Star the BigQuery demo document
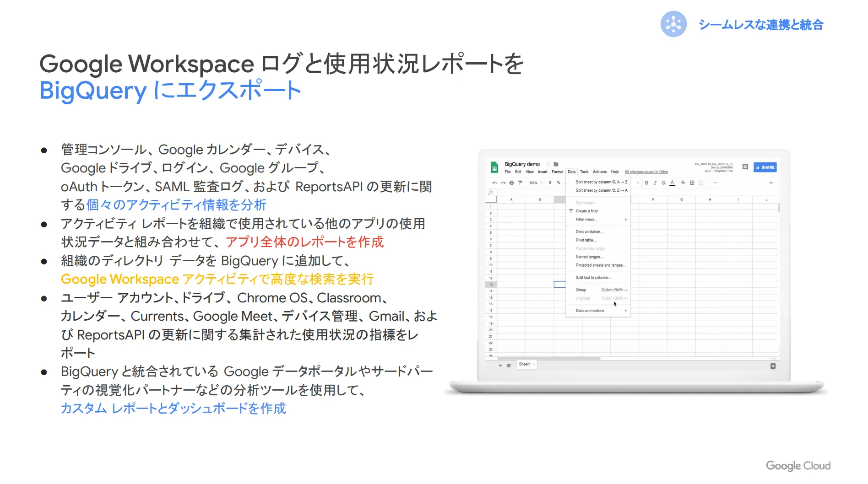Viewport: 868px width, 484px height. (x=548, y=164)
